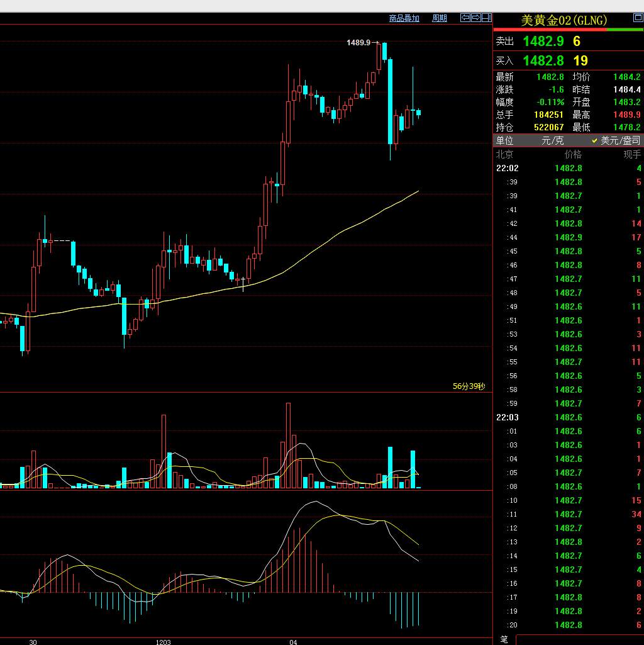Click the 美黄金02(GLNG) title
The width and height of the screenshot is (644, 645).
pyautogui.click(x=563, y=20)
